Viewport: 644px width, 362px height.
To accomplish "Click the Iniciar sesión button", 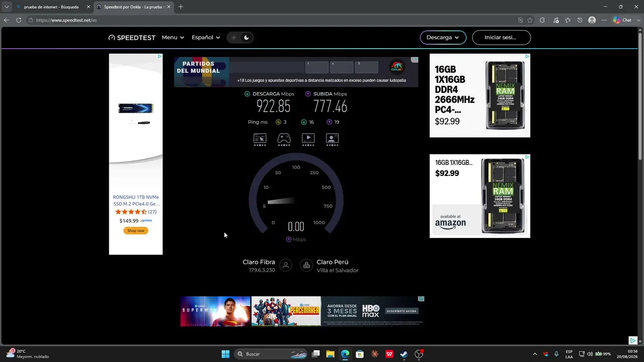I will pos(501,38).
